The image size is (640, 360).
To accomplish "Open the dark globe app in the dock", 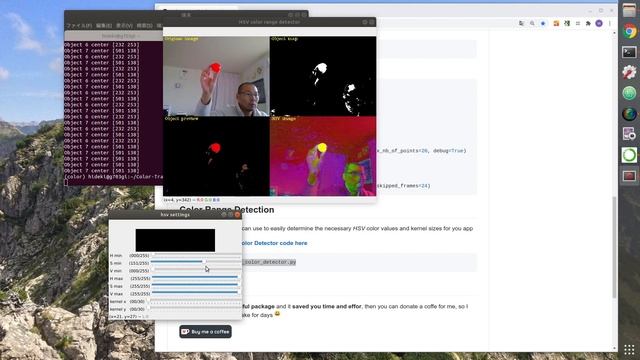I will 629,114.
